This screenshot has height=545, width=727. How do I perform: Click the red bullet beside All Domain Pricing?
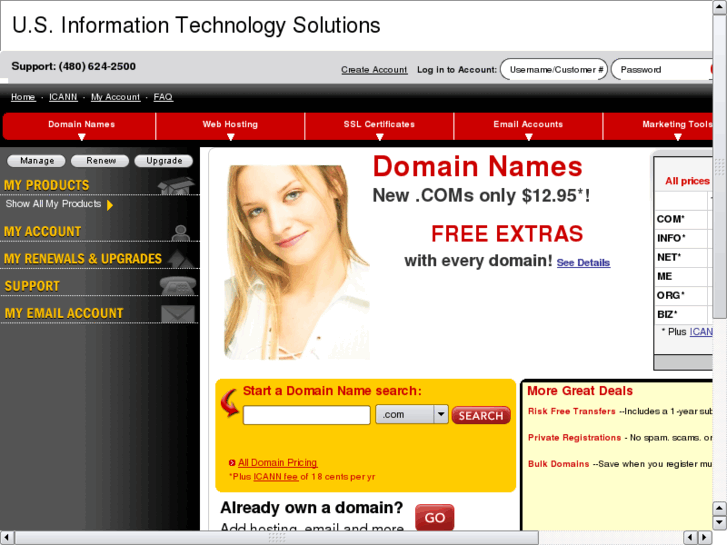[232, 463]
